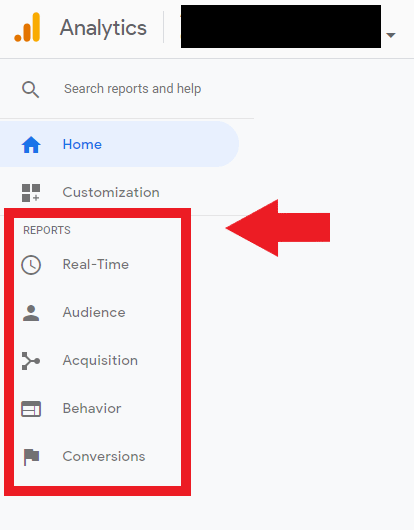Open the Behavior reports label
Image resolution: width=414 pixels, height=530 pixels.
pyautogui.click(x=92, y=408)
